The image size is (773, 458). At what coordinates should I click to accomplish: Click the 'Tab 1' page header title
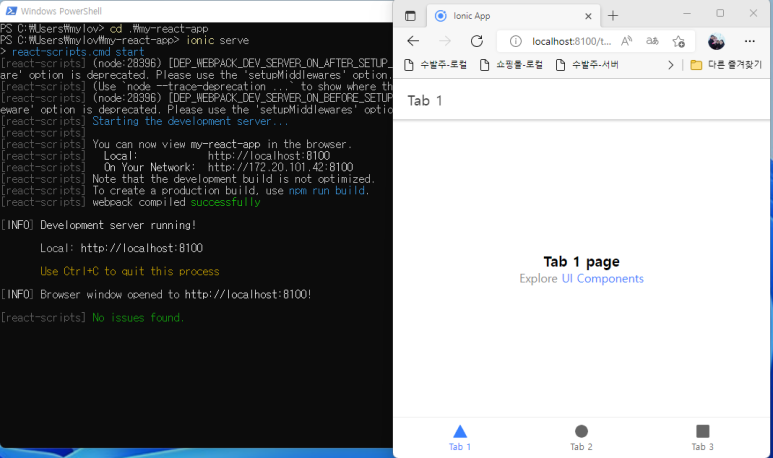pyautogui.click(x=425, y=101)
